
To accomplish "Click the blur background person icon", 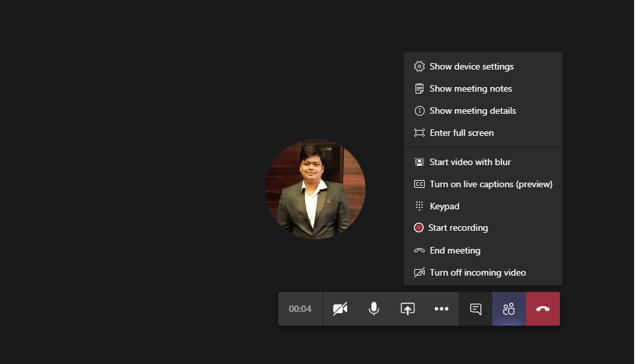I will click(419, 162).
